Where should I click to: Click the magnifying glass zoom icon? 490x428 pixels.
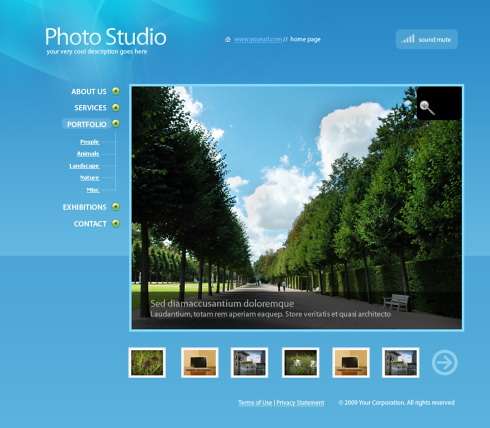click(x=427, y=108)
